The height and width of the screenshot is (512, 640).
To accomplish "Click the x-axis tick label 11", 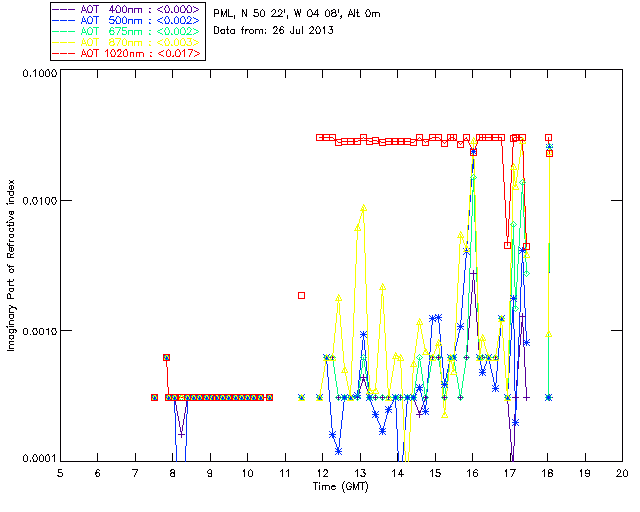I will pos(285,473).
